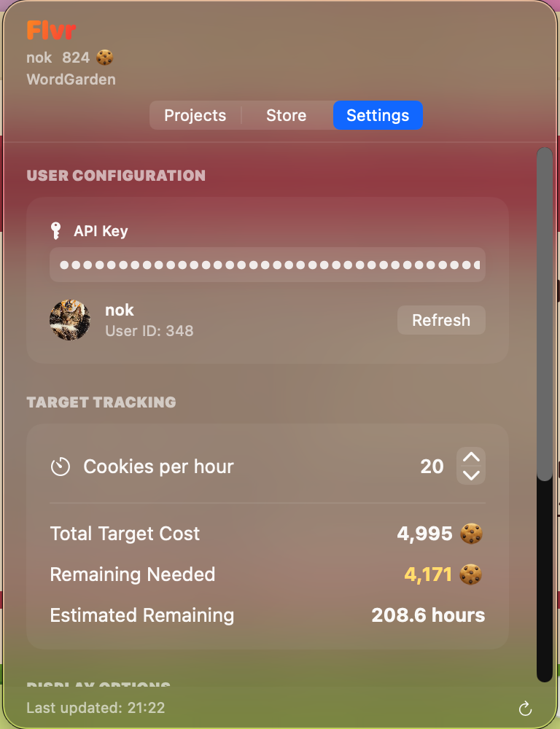This screenshot has height=729, width=560.
Task: Click the reload icon in the bottom bar
Action: tap(525, 709)
